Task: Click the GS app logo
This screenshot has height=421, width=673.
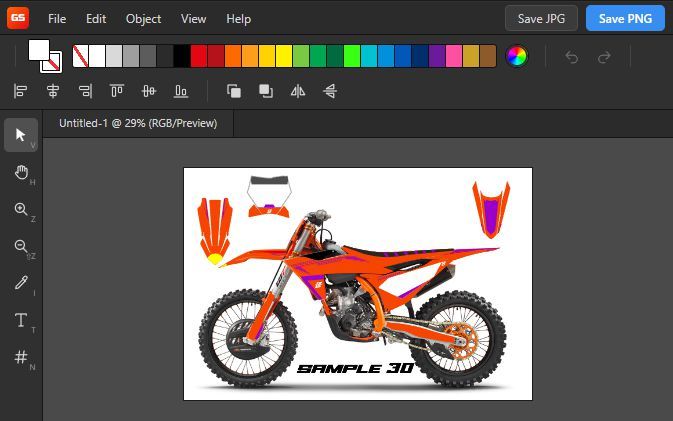Action: pos(18,18)
